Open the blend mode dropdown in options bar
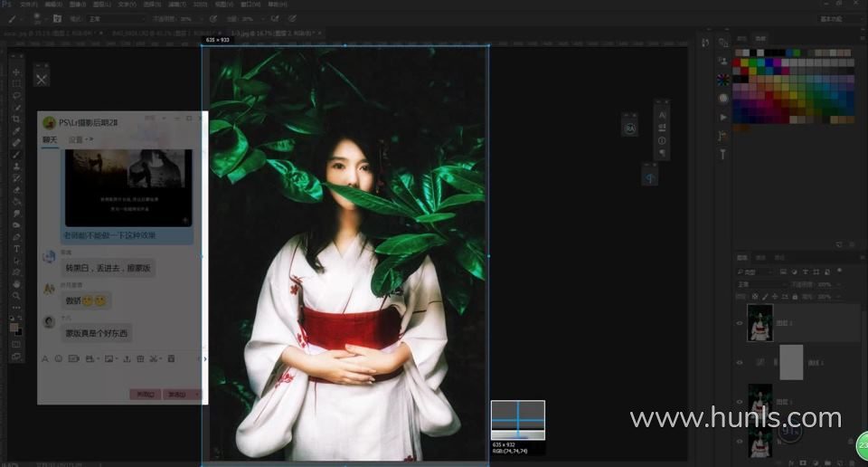Screen dimensions: 868x467 pyautogui.click(x=117, y=19)
